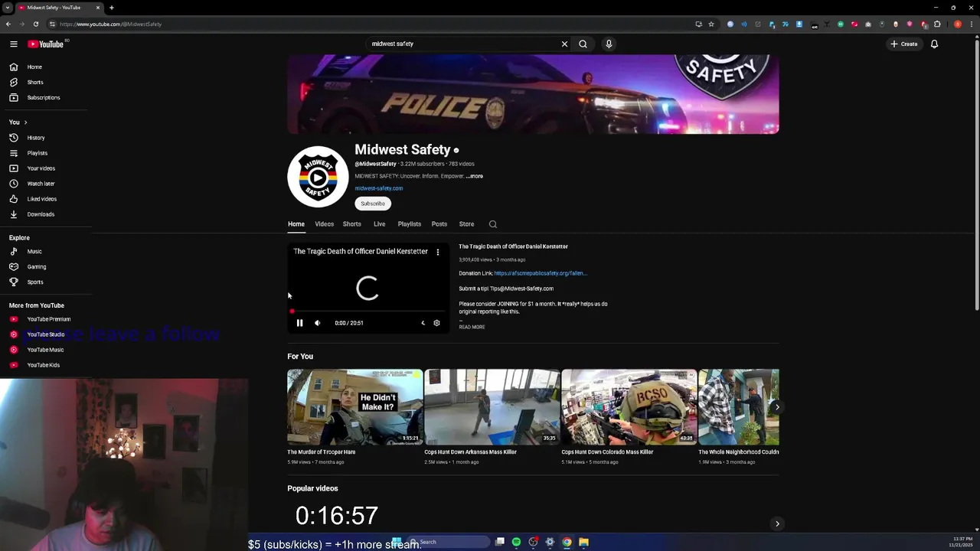Open featured video settings gear
980x551 pixels.
[436, 323]
